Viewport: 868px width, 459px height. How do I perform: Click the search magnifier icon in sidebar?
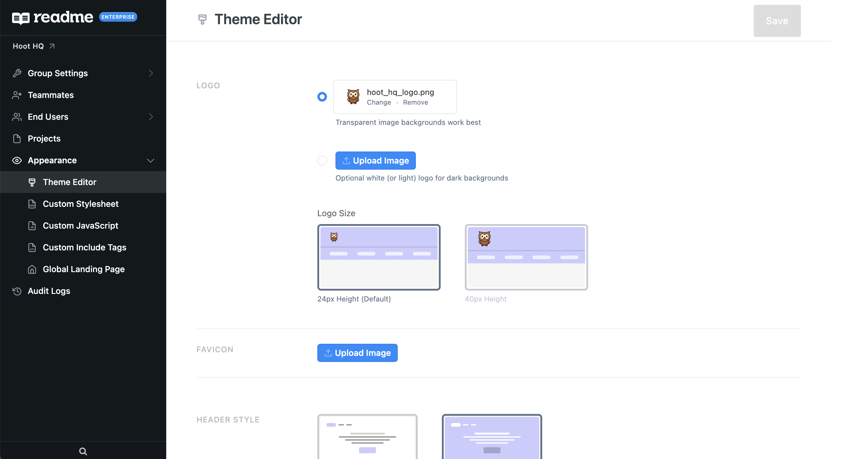point(83,451)
